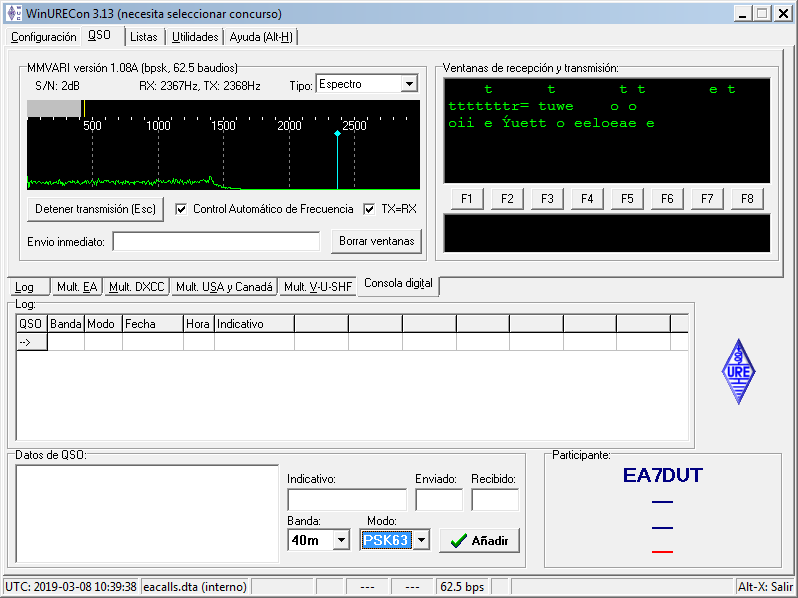Click the Envio inmediato text field
The height and width of the screenshot is (598, 798).
[216, 242]
